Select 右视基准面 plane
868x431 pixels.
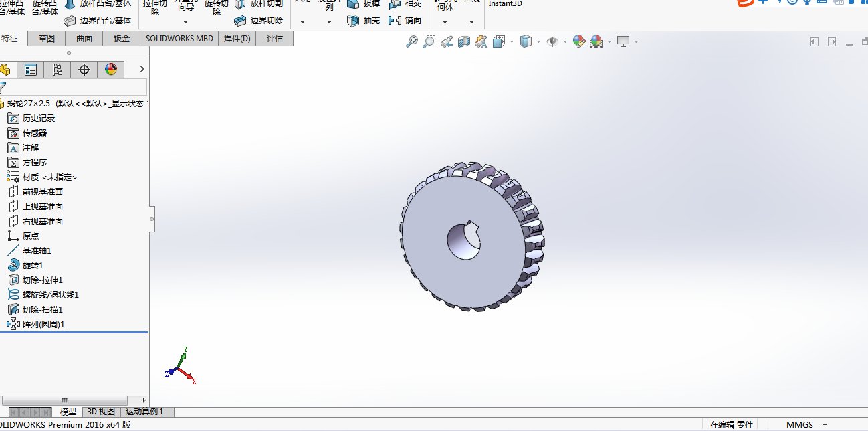[35, 221]
